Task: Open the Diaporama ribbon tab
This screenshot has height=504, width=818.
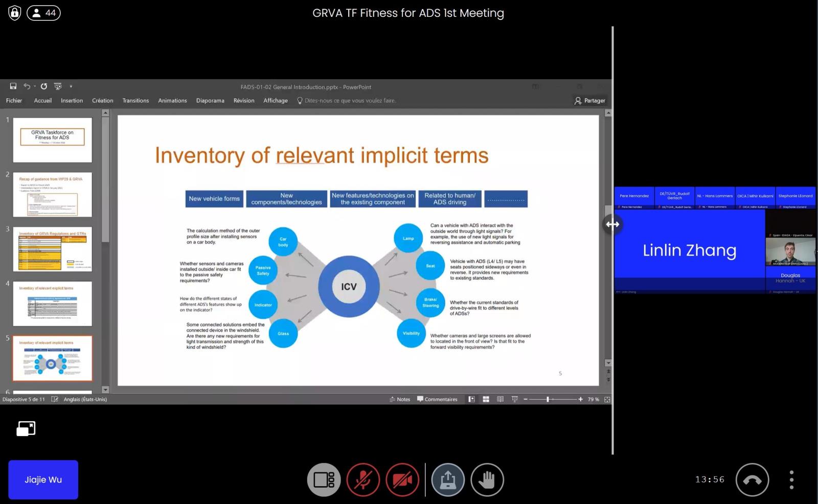Action: click(x=210, y=101)
